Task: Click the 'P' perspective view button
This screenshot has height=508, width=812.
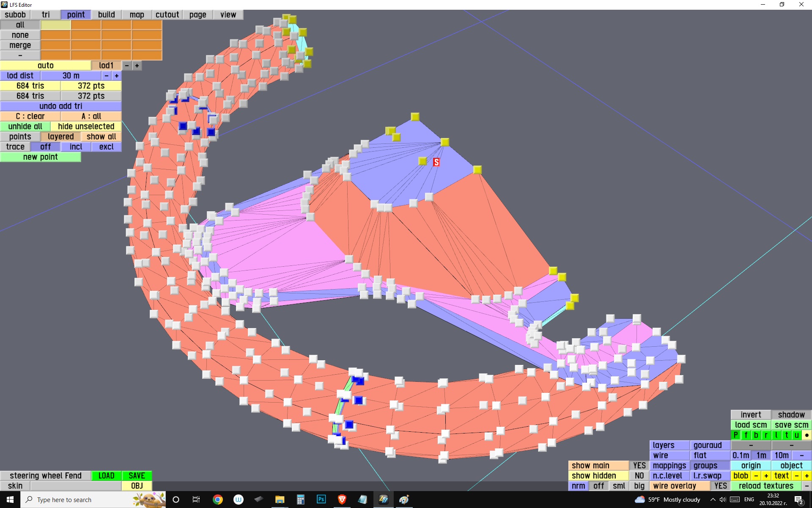Action: pos(735,435)
